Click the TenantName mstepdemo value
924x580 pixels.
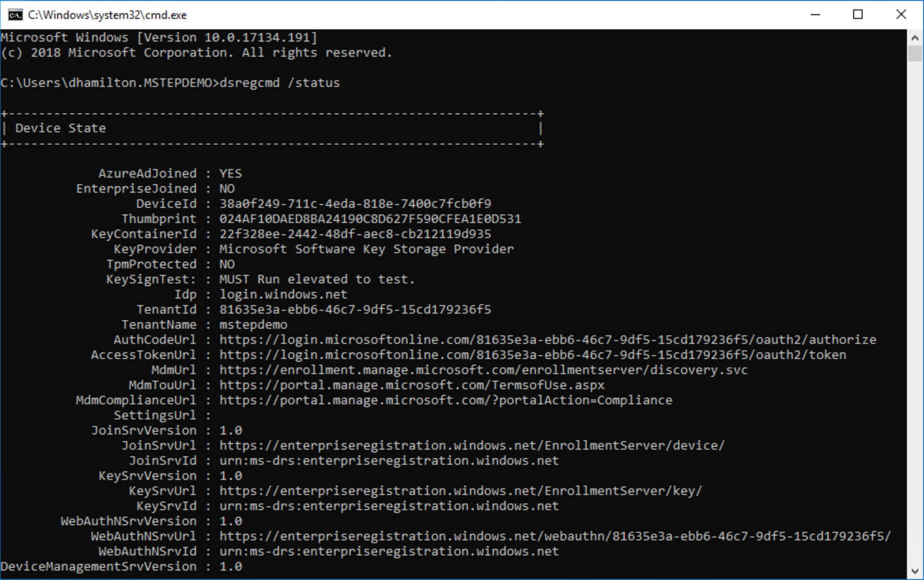click(253, 324)
